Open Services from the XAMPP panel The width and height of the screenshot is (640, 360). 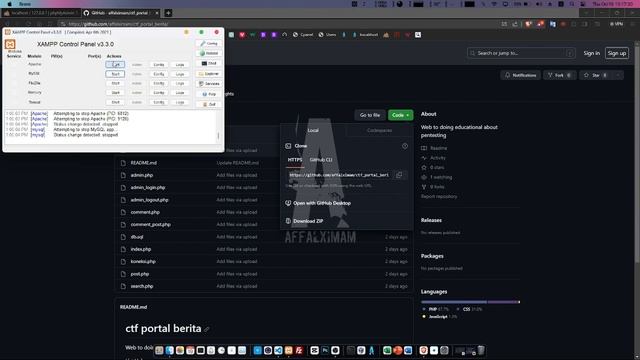point(209,84)
